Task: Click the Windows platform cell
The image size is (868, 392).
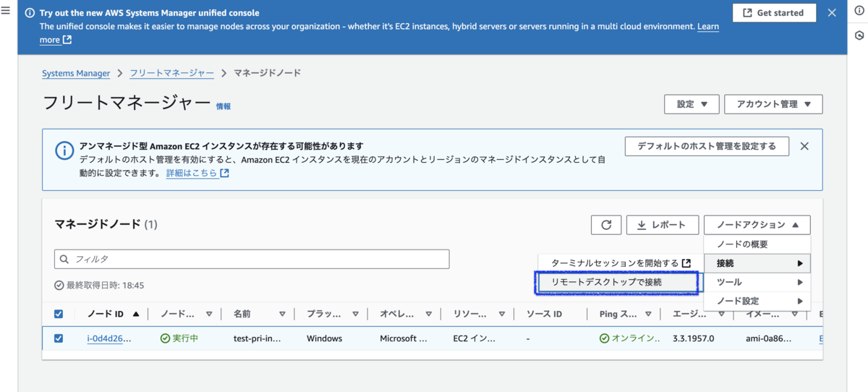Action: tap(324, 338)
